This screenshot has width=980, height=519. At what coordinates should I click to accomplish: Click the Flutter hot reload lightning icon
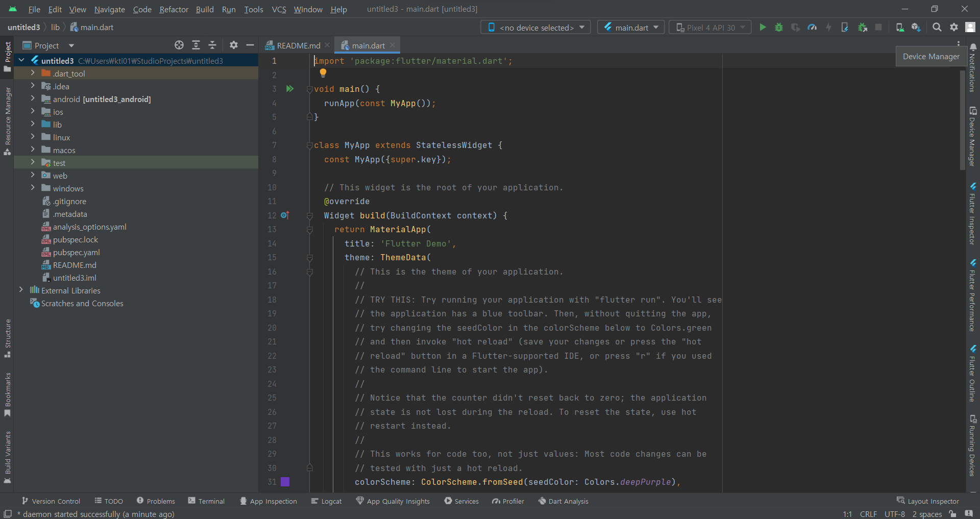point(828,28)
